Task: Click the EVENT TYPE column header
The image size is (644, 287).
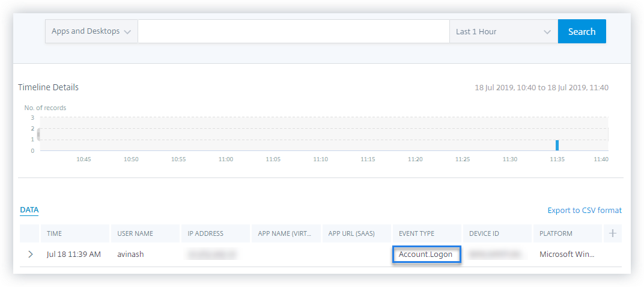Action: (427, 233)
